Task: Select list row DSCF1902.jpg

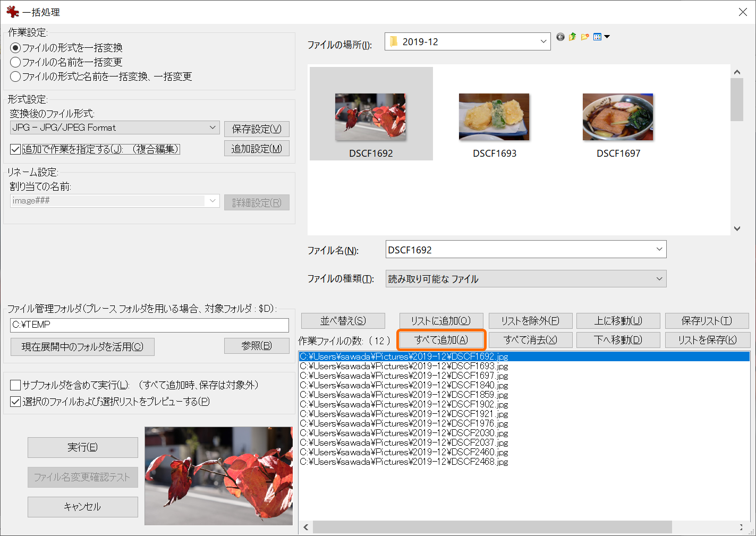Action: click(x=524, y=404)
